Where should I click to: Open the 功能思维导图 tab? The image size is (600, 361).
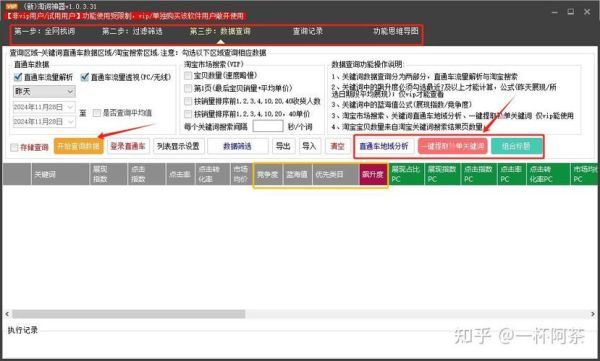point(396,31)
